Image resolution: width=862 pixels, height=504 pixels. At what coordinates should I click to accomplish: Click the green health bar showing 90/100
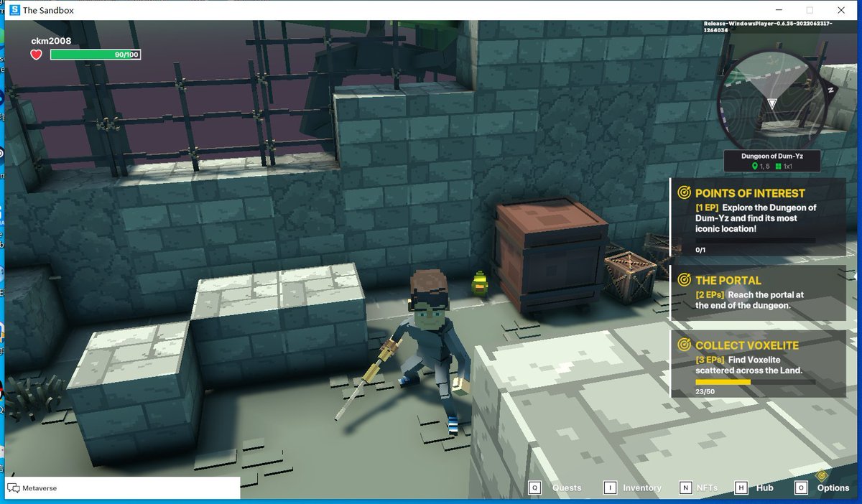(96, 55)
